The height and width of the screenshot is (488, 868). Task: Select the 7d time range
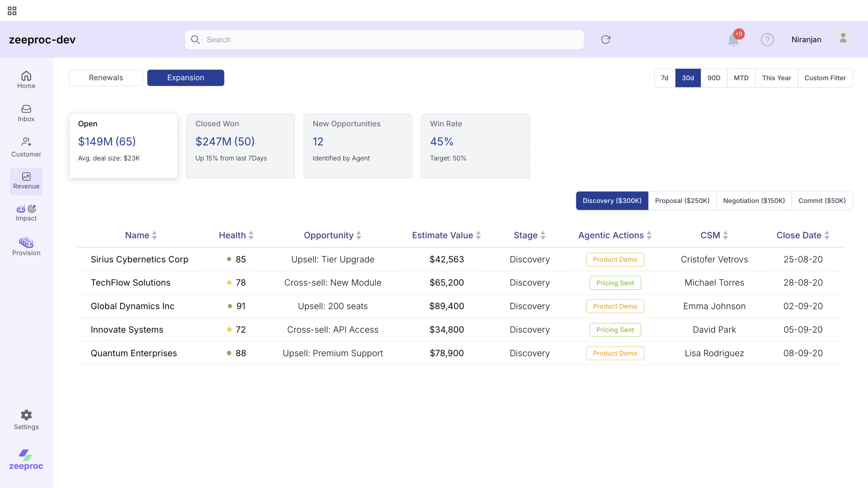(665, 78)
